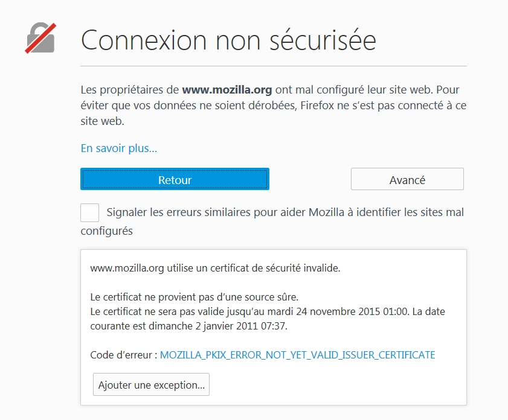Open the 'En savoir plus…' link
The height and width of the screenshot is (420, 508).
(118, 148)
